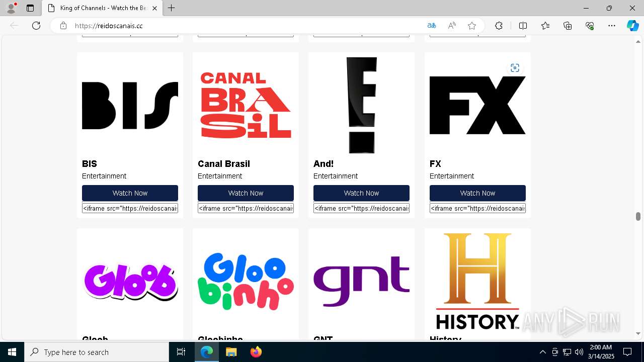Open the Copilot sidebar icon
Screen dimensions: 644x362
click(632, 26)
